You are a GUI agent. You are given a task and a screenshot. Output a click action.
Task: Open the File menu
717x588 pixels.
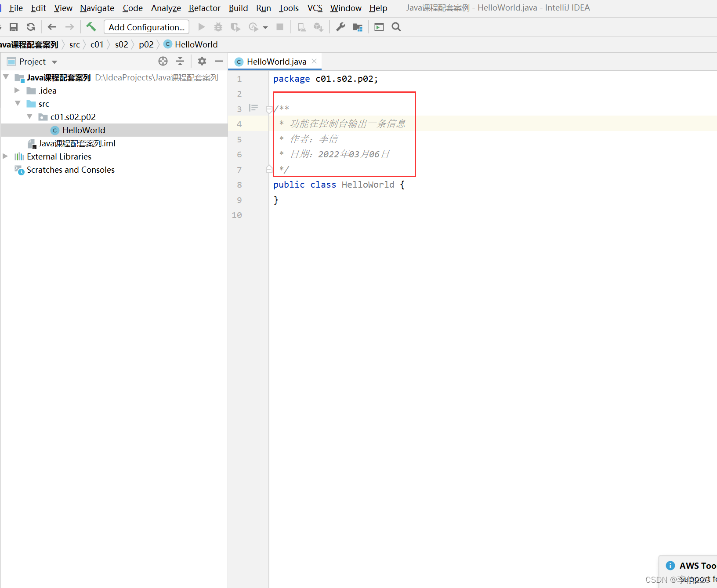point(16,8)
